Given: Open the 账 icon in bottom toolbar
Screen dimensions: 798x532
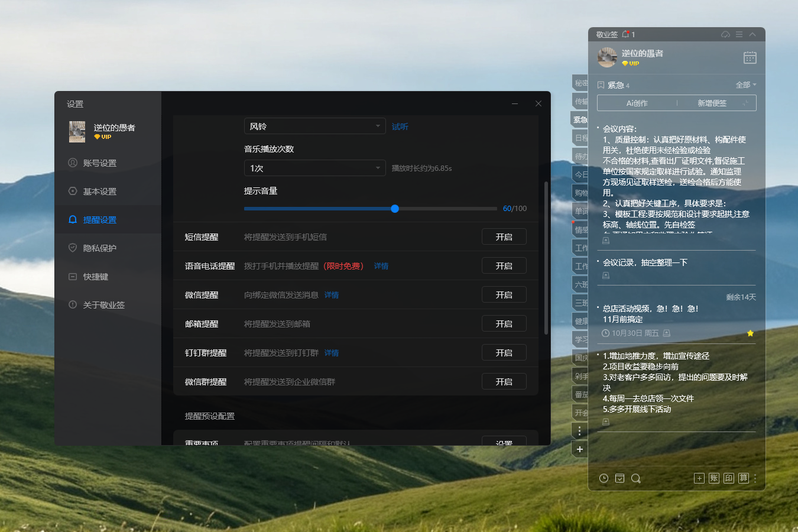Looking at the screenshot, I should point(714,478).
